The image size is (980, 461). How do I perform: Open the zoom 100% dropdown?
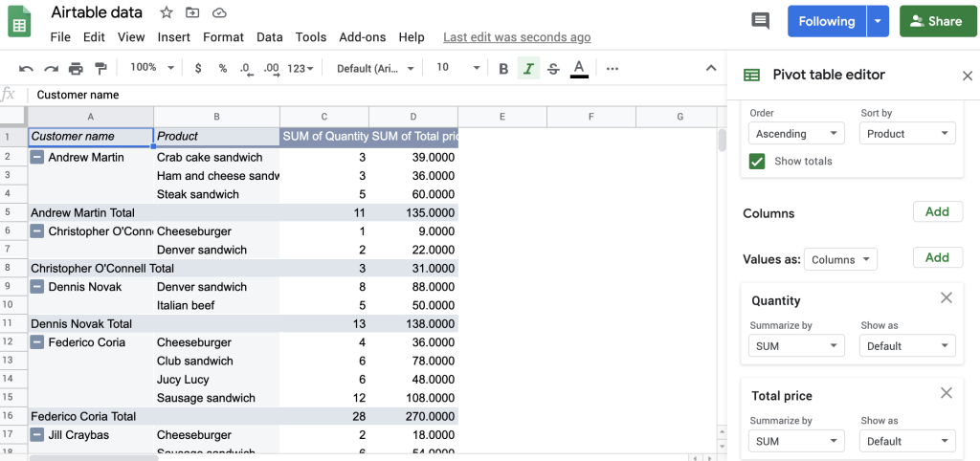pos(152,68)
